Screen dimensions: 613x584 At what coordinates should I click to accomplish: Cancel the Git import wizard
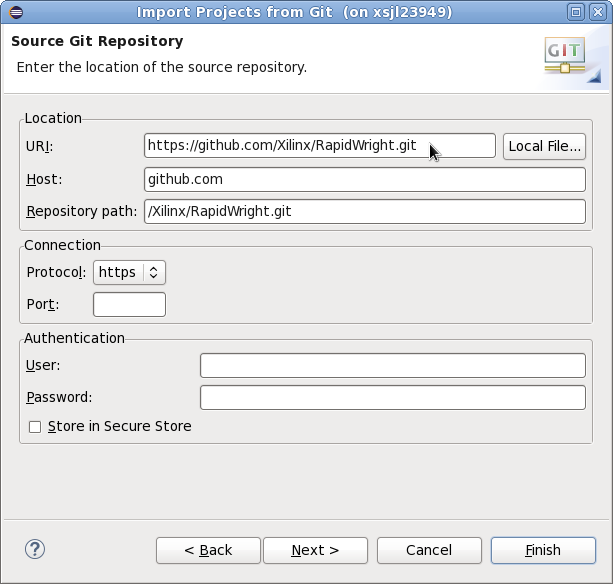(429, 550)
